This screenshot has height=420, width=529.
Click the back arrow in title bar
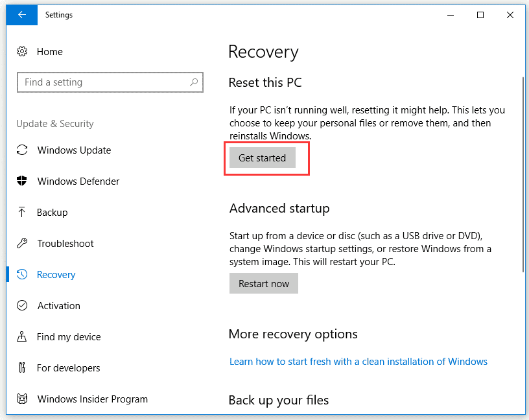[x=22, y=15]
